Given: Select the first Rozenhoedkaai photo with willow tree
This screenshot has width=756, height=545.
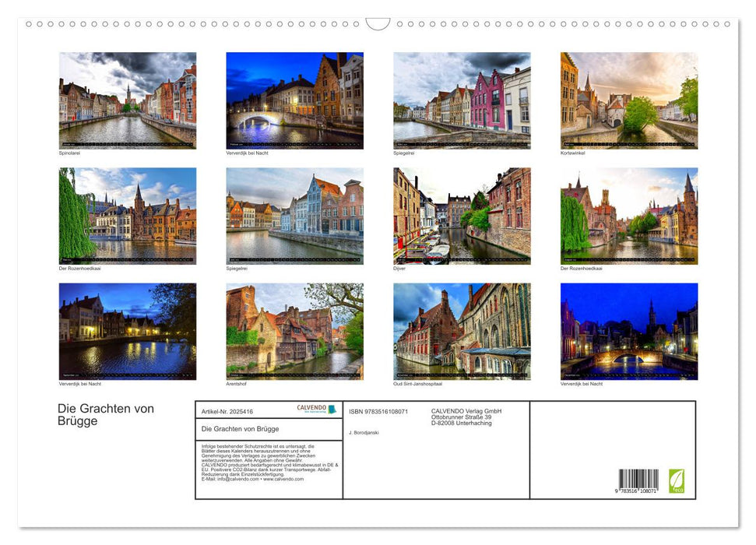Looking at the screenshot, I should pos(128,216).
